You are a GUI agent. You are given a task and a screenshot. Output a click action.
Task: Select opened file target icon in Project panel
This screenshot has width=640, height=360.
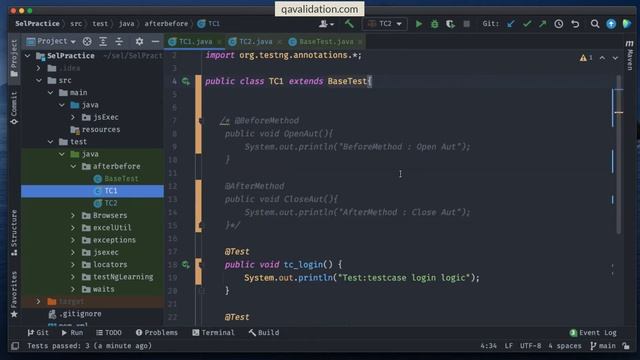pos(87,41)
